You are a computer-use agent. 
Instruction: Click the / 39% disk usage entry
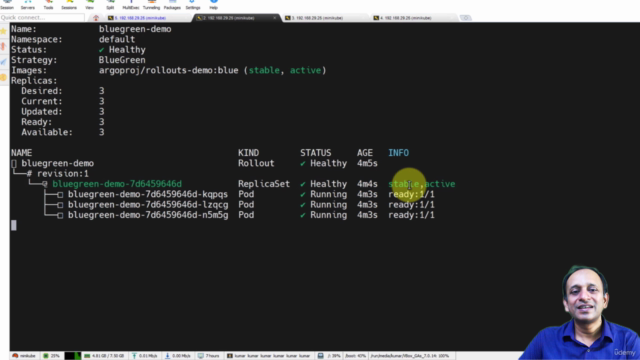330,356
